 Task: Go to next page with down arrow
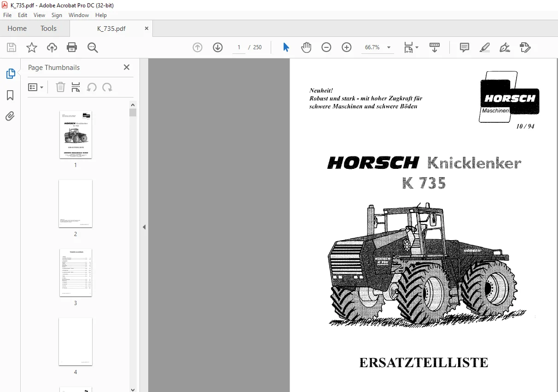(218, 47)
